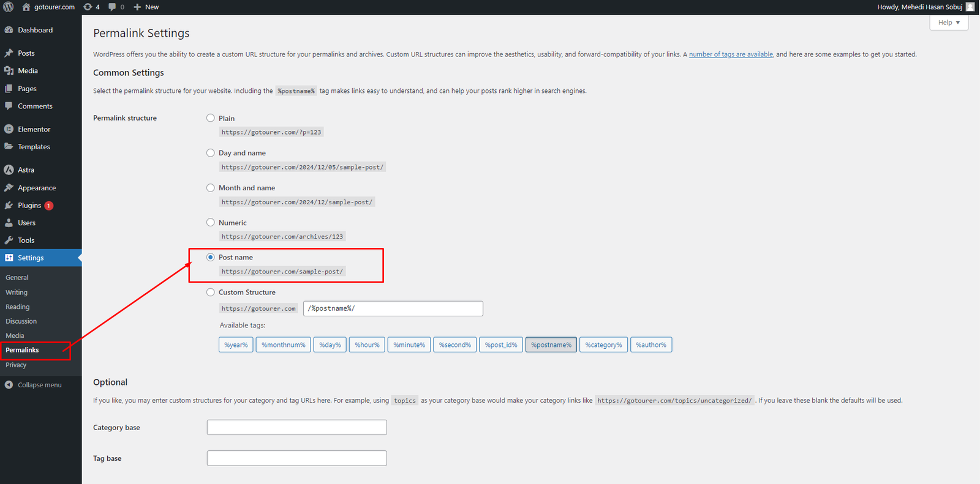Open Writing settings submenu item
The width and height of the screenshot is (980, 484).
17,292
